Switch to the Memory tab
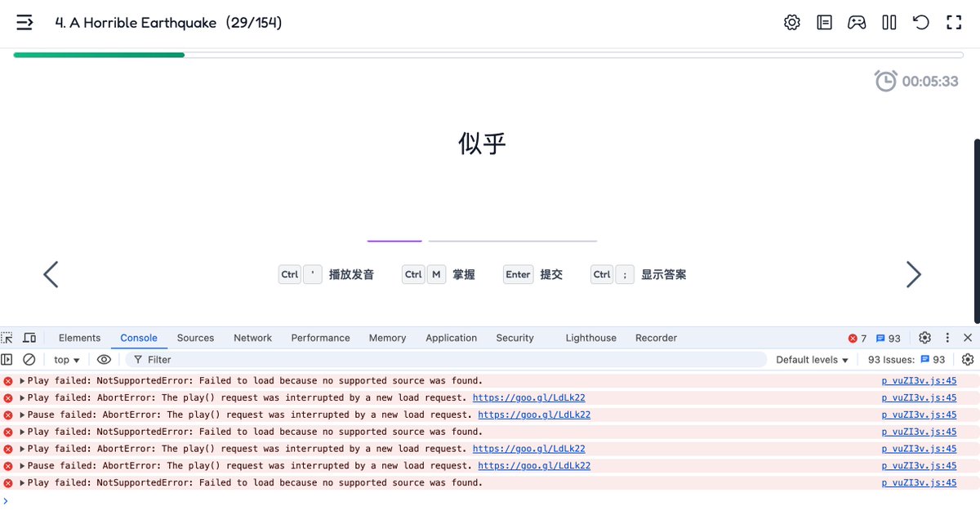980x510 pixels. (387, 338)
